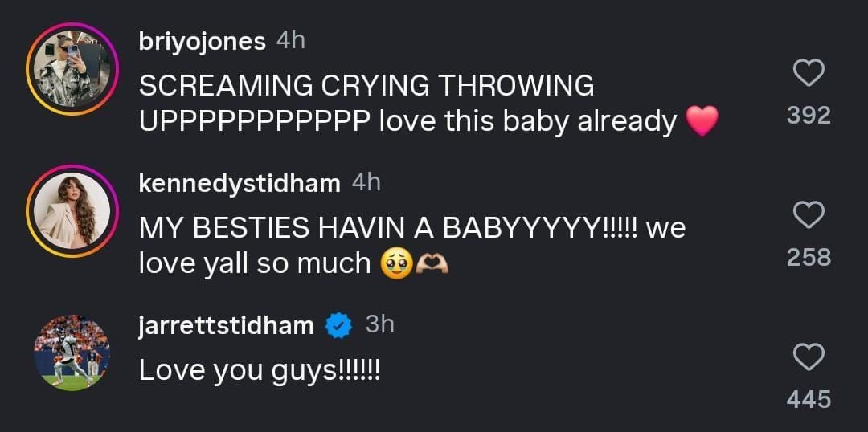The width and height of the screenshot is (868, 432).
Task: Open the 445 likes list
Action: pyautogui.click(x=809, y=398)
